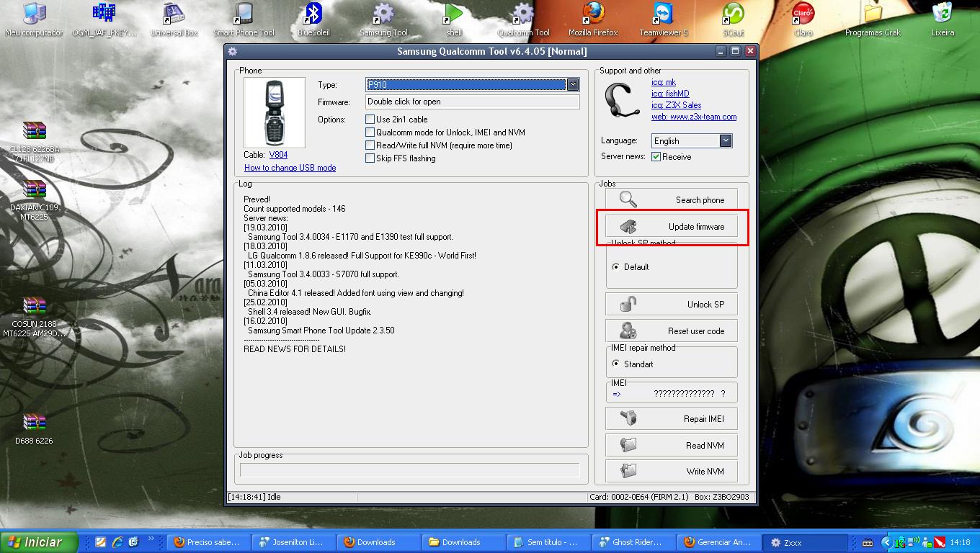Open the BlueSoleil desktop icon
Viewport: 980px width, 553px height.
pos(313,19)
